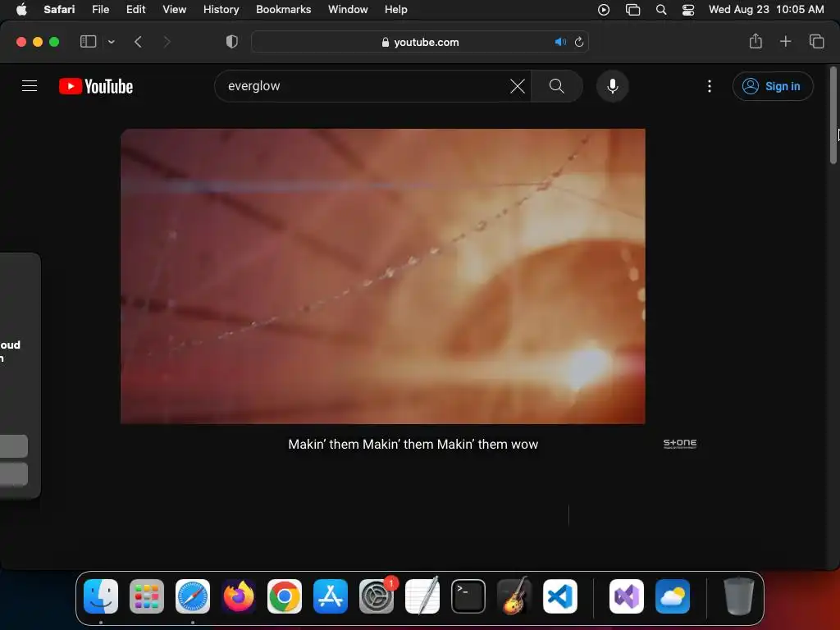Open System Settings from the Dock

(x=377, y=596)
